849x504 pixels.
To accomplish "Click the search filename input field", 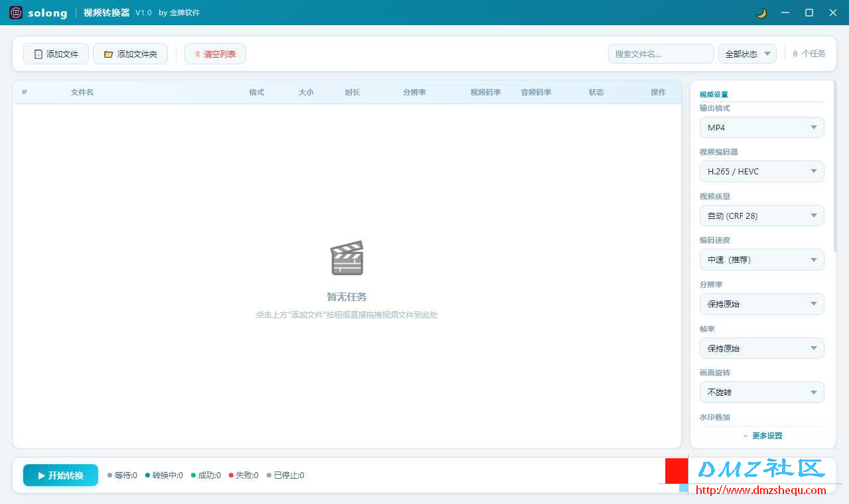I will (x=660, y=54).
